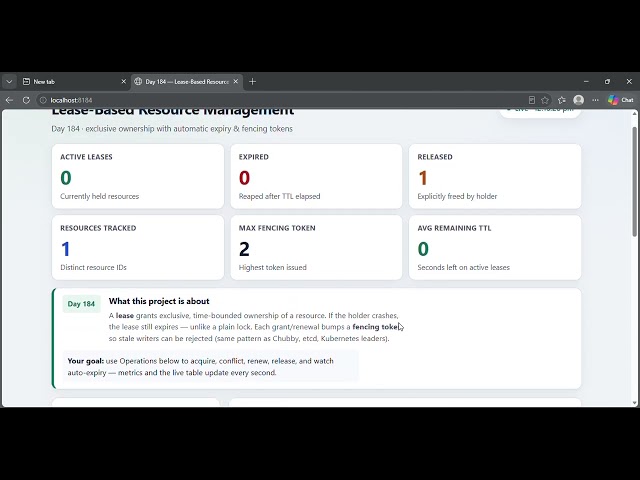Reload the page with the refresh icon

click(26, 100)
